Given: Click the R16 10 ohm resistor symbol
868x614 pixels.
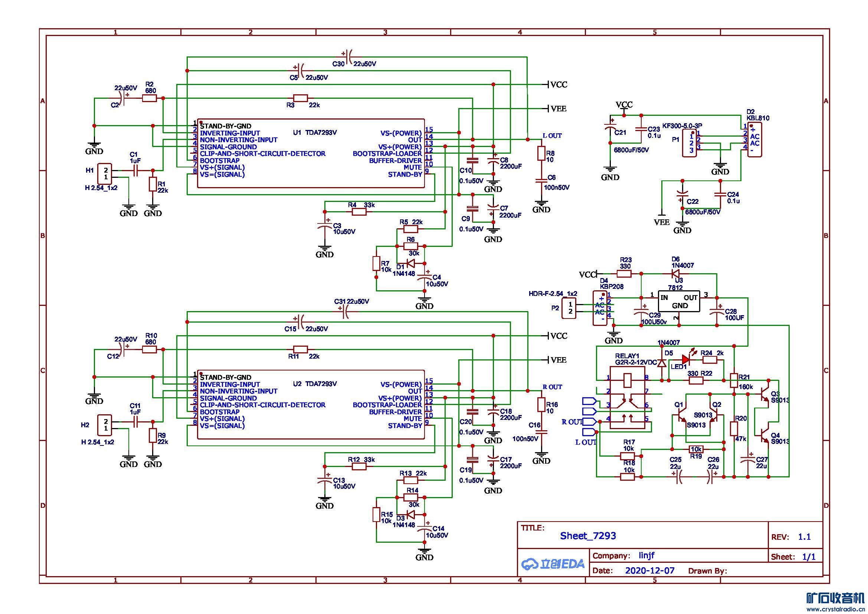Looking at the screenshot, I should pyautogui.click(x=541, y=405).
